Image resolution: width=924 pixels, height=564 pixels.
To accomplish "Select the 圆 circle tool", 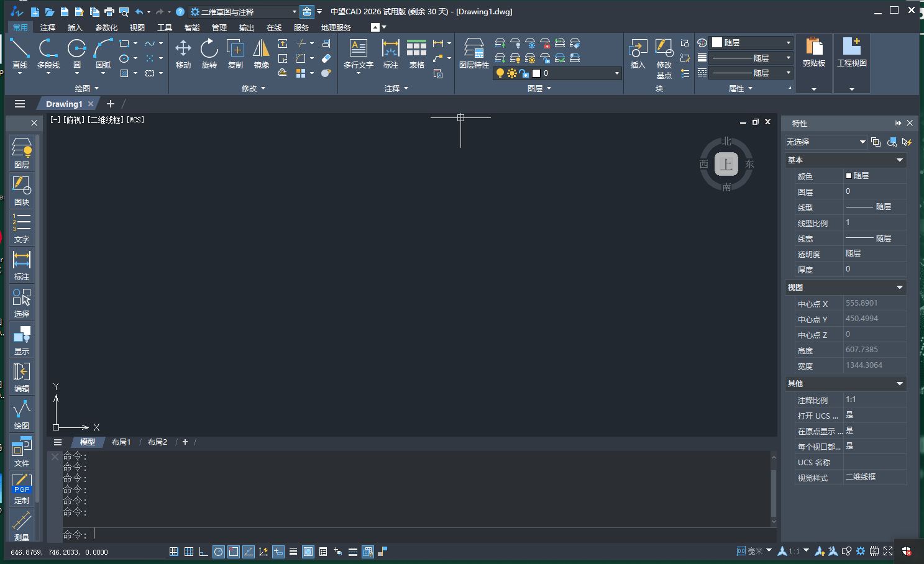I will pos(77,54).
